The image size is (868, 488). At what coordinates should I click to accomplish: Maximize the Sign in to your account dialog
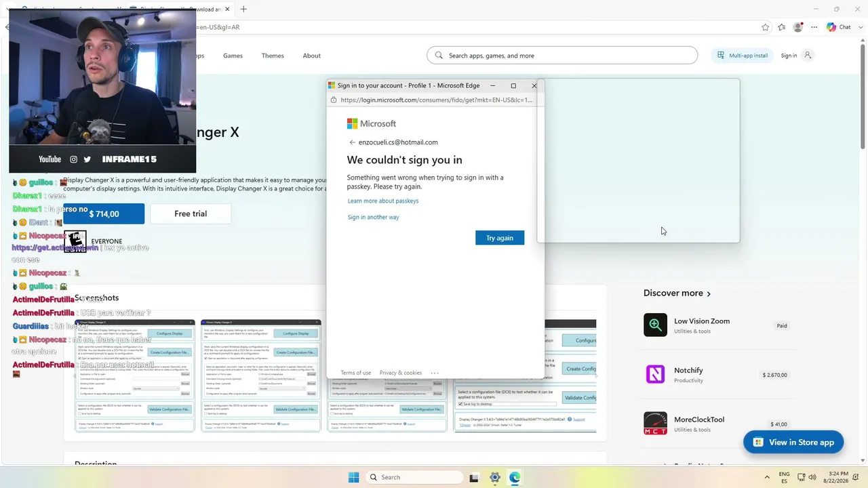[x=513, y=85]
